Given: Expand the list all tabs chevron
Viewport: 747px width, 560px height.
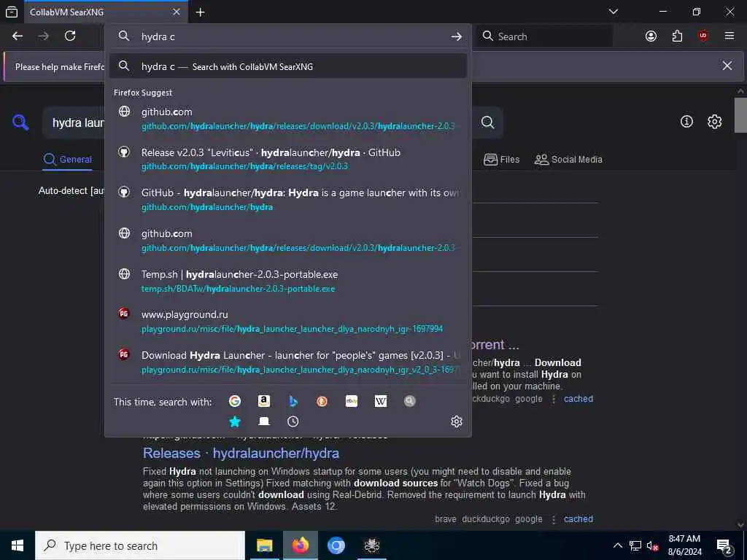Looking at the screenshot, I should point(614,12).
